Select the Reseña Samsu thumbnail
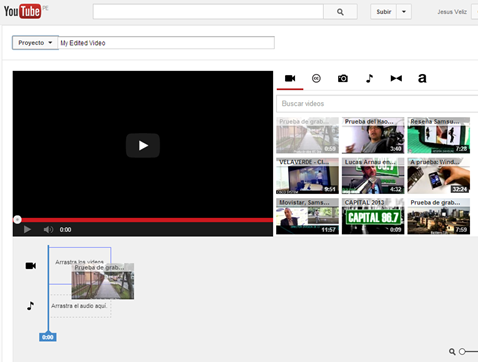Screen dimensions: 478x362 pos(439,135)
